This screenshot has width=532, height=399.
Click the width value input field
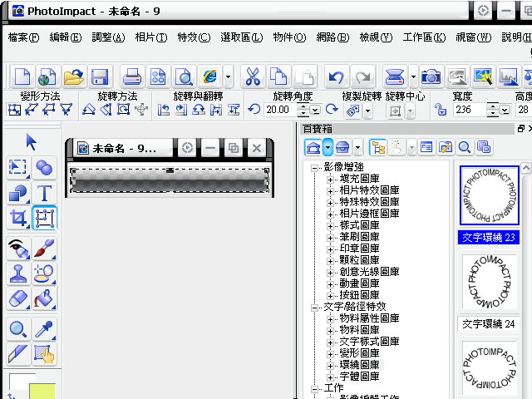[x=470, y=110]
